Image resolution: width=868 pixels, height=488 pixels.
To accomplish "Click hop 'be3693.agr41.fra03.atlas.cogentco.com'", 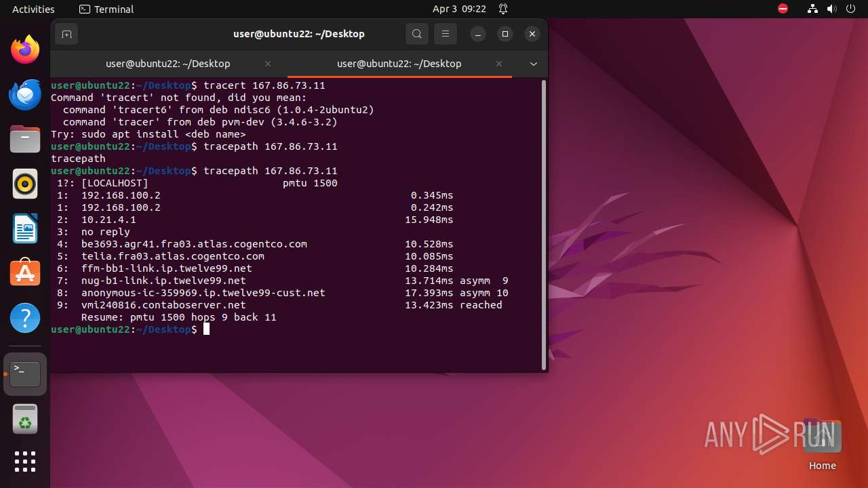I will 194,244.
